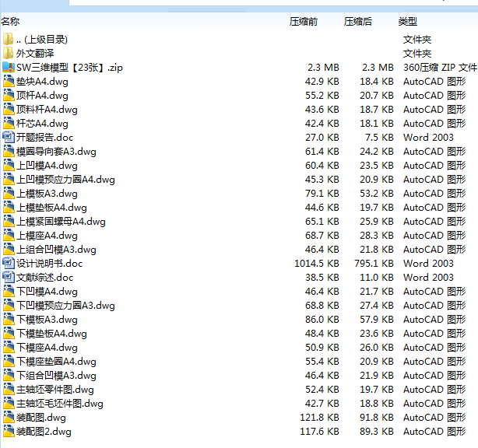Select the 上模紧固螺母A4.dwg icon
Viewport: 478px width, 448px height.
(x=9, y=221)
